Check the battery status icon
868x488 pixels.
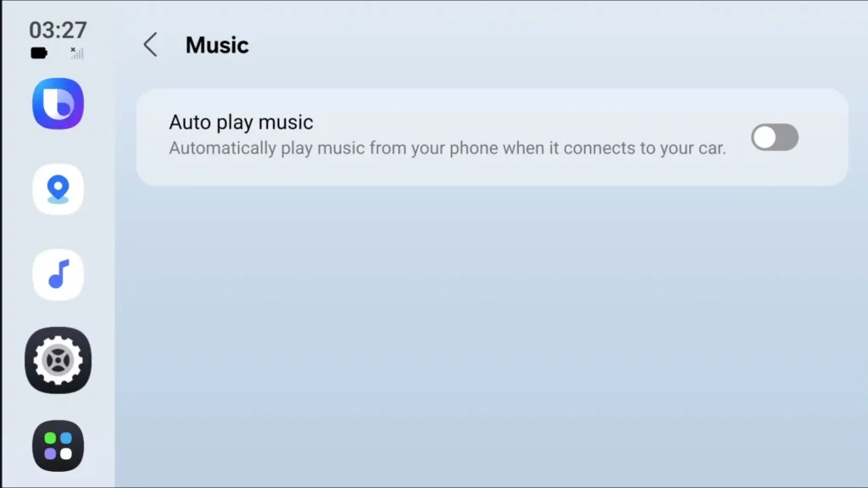tap(39, 53)
